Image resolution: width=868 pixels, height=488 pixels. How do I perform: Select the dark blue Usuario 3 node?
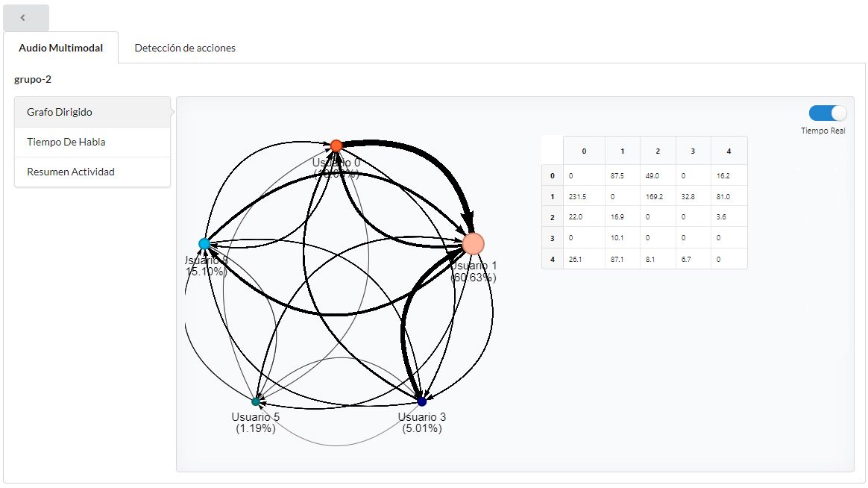coord(422,401)
